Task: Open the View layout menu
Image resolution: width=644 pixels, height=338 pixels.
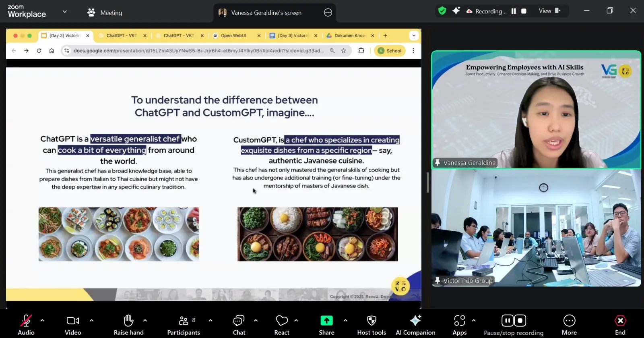Action: point(549,11)
